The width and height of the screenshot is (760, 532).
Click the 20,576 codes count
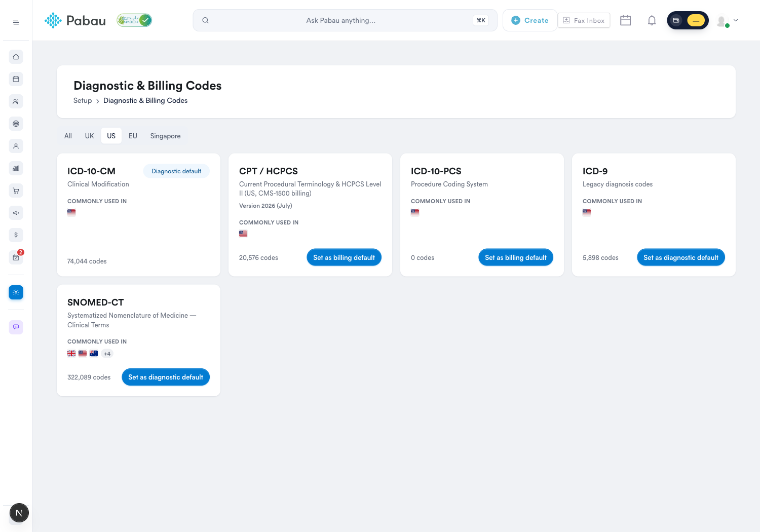258,257
